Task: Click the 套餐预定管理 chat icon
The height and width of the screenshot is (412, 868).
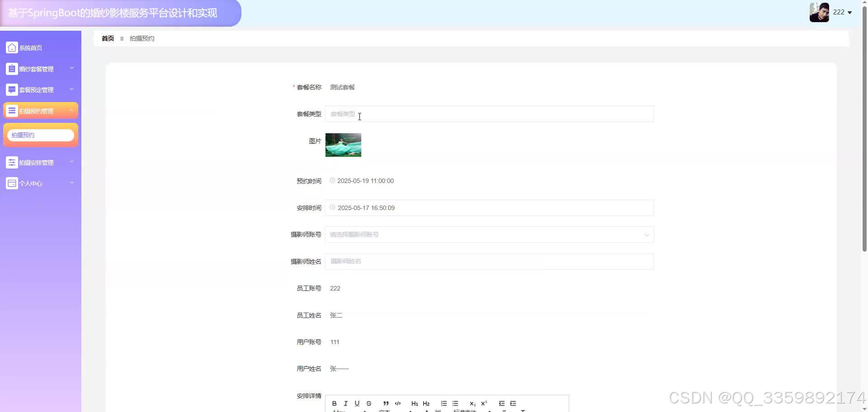Action: tap(12, 89)
